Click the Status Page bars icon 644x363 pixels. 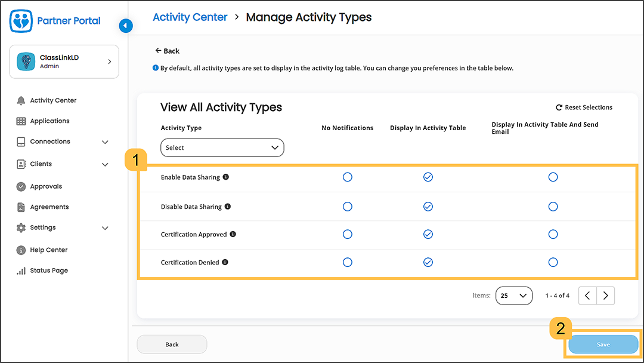[x=21, y=270]
